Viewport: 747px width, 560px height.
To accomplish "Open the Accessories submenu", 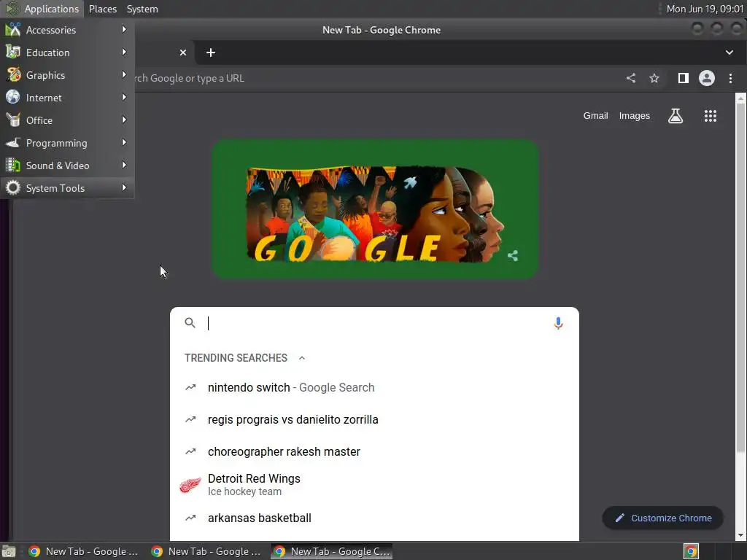I will point(67,30).
